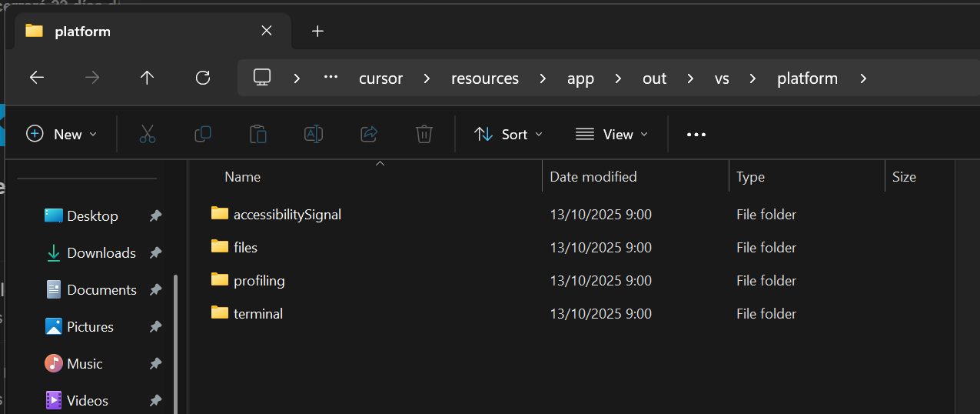Click the Delete trash can icon
980x414 pixels.
coord(424,134)
